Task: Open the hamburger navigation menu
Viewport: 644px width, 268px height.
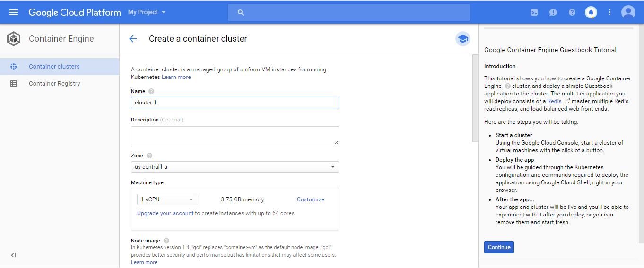Action: 14,12
